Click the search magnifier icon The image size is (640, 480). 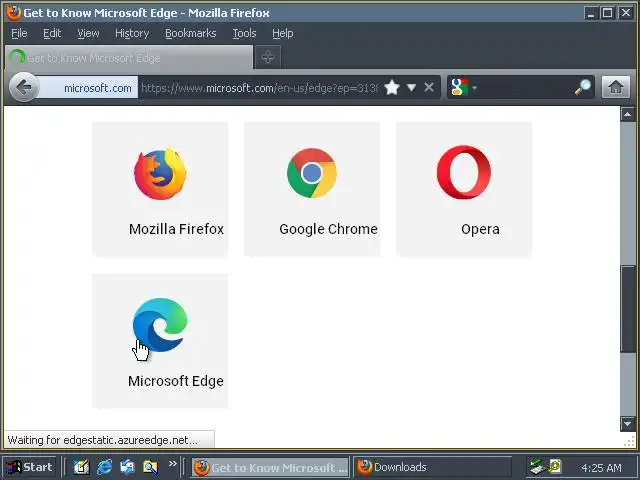[582, 87]
